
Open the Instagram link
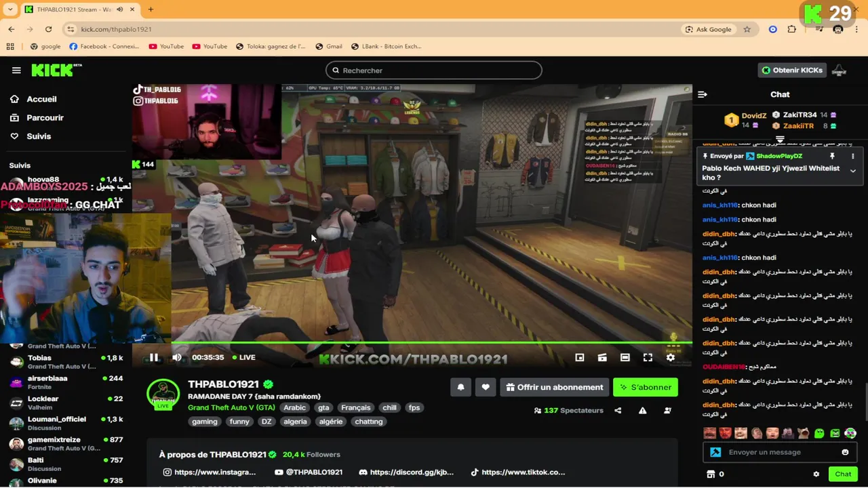[210, 472]
